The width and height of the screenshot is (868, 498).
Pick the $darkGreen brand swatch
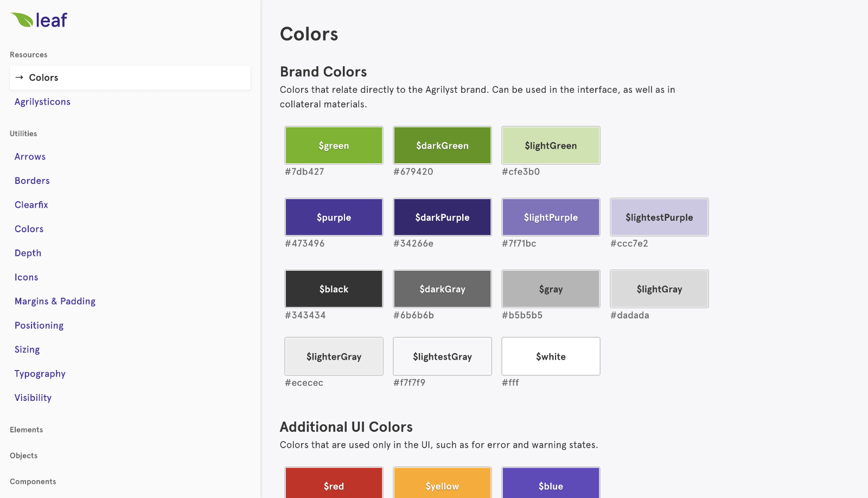coord(442,145)
